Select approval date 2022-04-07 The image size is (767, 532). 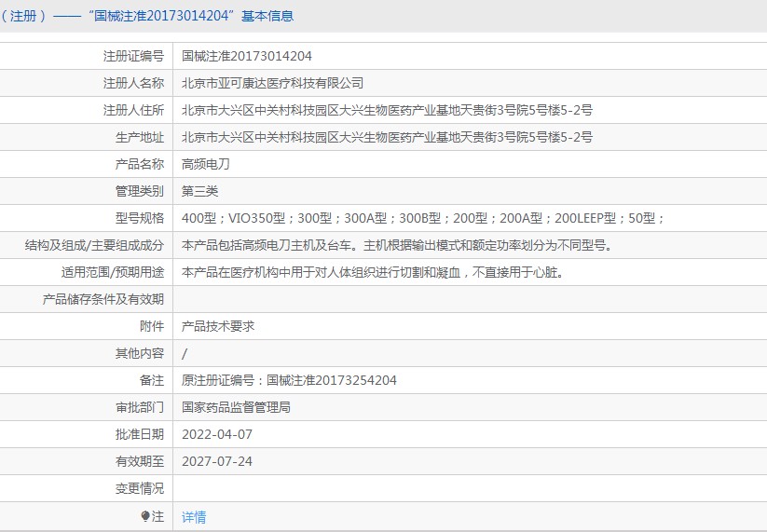point(217,434)
